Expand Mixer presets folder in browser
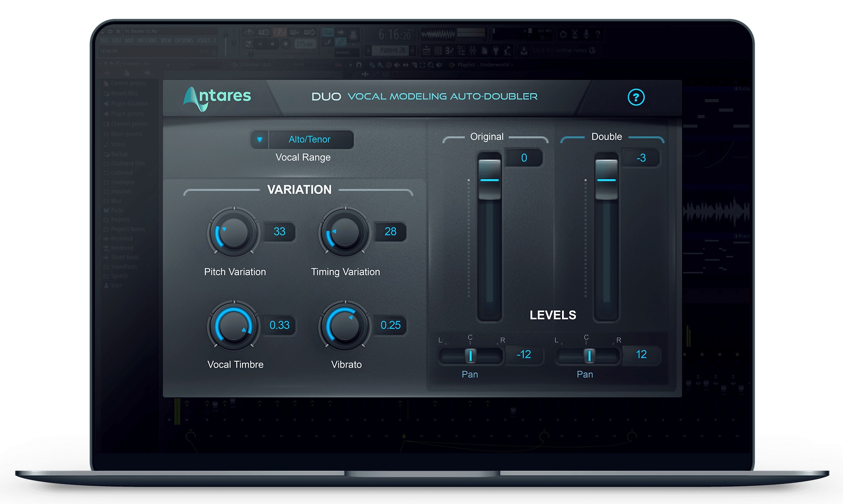Image resolution: width=843 pixels, height=504 pixels. point(123,134)
